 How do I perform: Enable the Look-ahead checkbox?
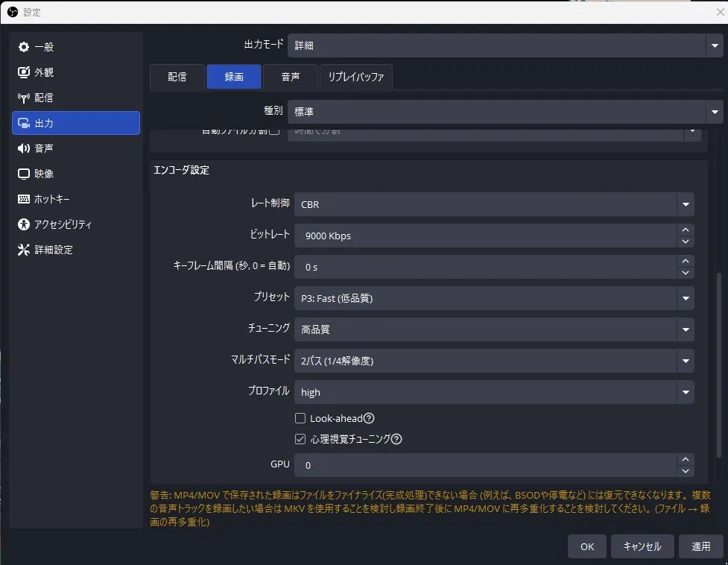(300, 418)
